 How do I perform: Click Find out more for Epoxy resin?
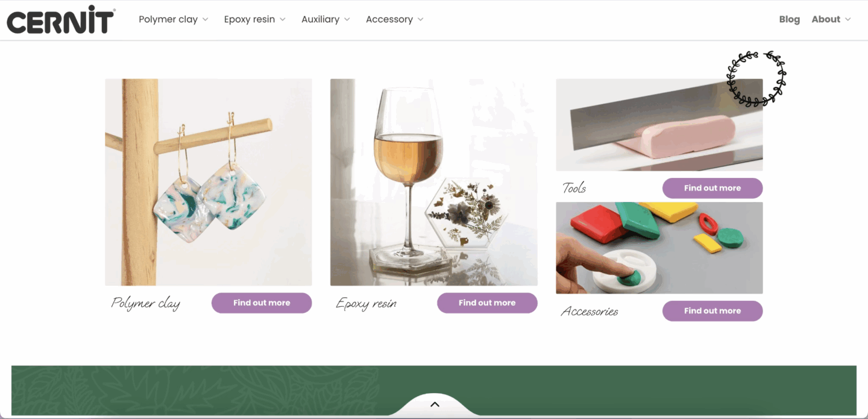pos(487,303)
